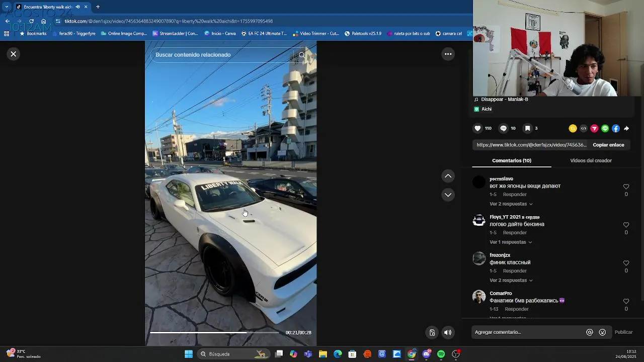Click the search magnifier icon on the video

tap(302, 55)
